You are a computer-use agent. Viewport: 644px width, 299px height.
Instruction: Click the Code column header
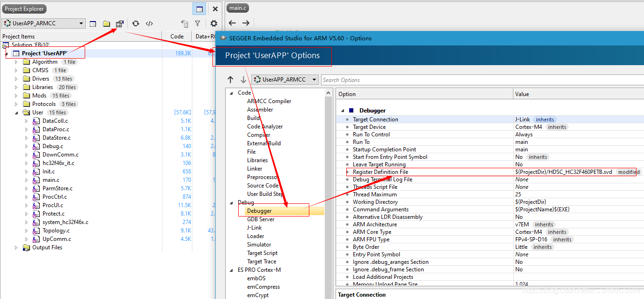click(x=177, y=36)
